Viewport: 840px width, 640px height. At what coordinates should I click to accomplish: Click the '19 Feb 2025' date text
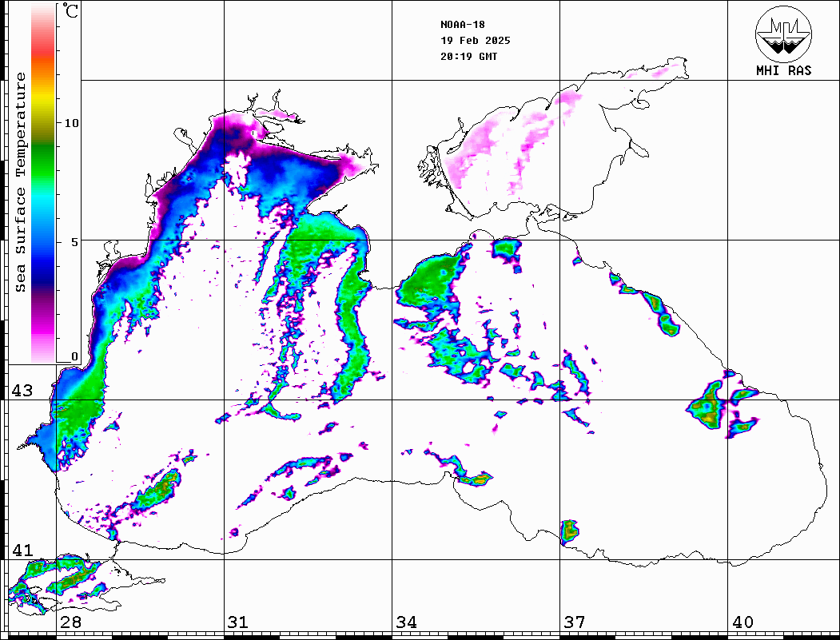pyautogui.click(x=476, y=41)
